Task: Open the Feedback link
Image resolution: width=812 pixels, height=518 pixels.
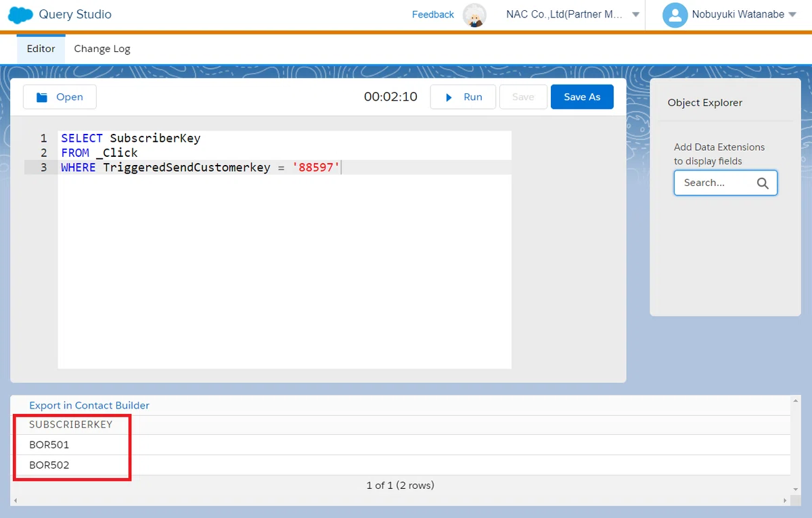Action: pyautogui.click(x=433, y=14)
